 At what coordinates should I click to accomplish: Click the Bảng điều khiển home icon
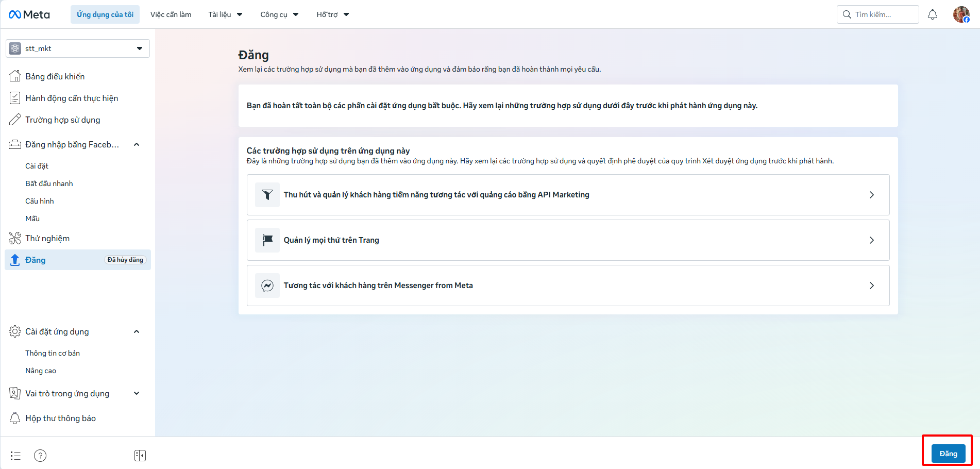point(15,76)
